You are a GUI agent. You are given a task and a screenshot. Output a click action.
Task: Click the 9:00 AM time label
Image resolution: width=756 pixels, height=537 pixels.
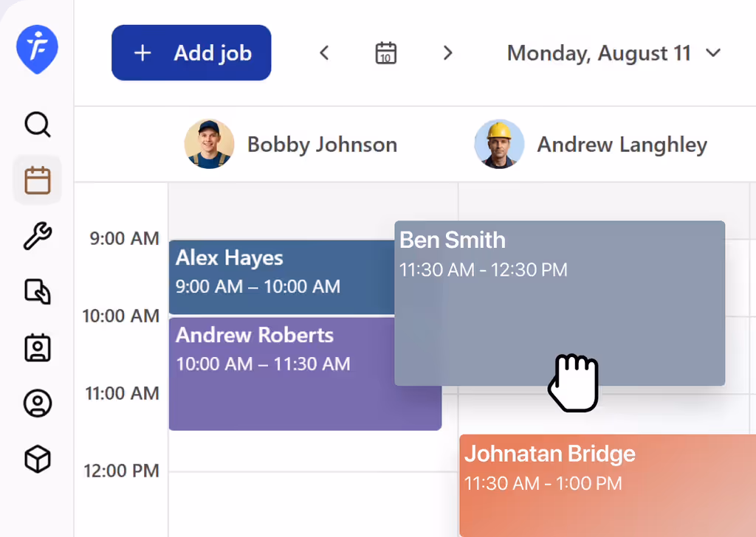coord(124,238)
